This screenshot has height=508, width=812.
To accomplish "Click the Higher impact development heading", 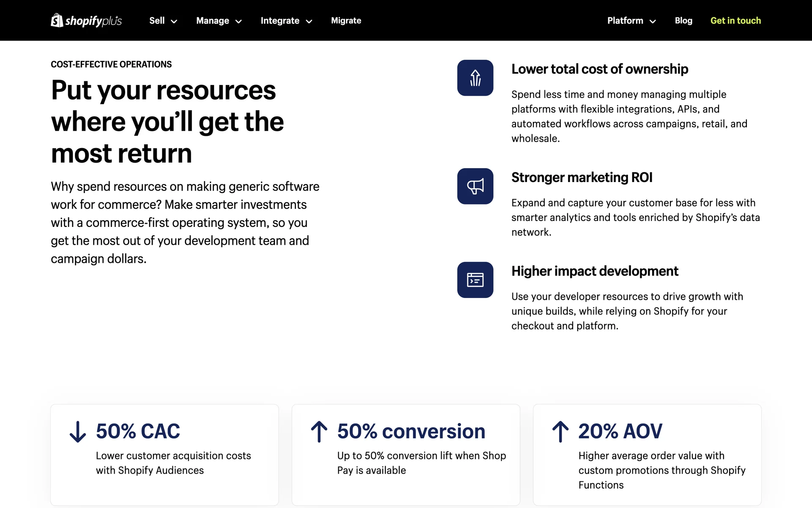I will (x=594, y=271).
